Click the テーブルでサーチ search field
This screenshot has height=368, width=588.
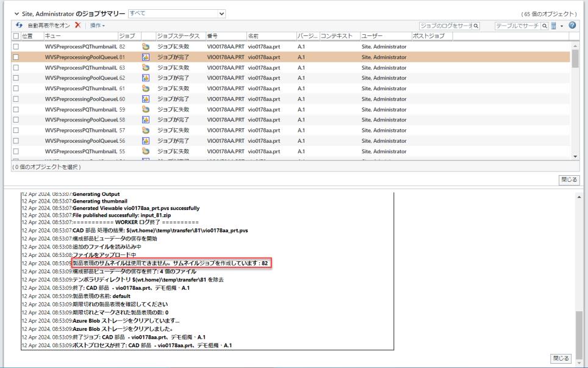click(x=517, y=26)
